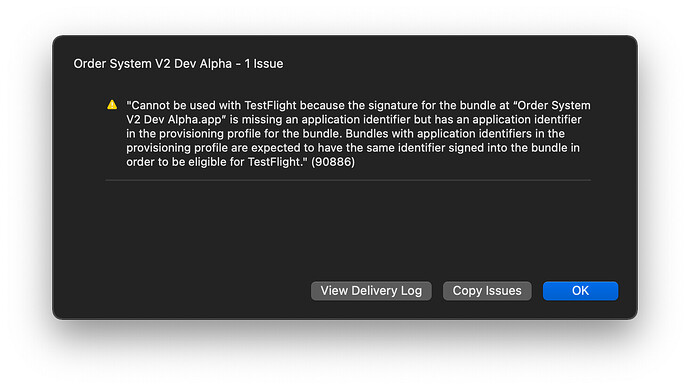Screen dimensions: 690x389
Task: Select the issue row beside the warning icon
Action: point(348,133)
